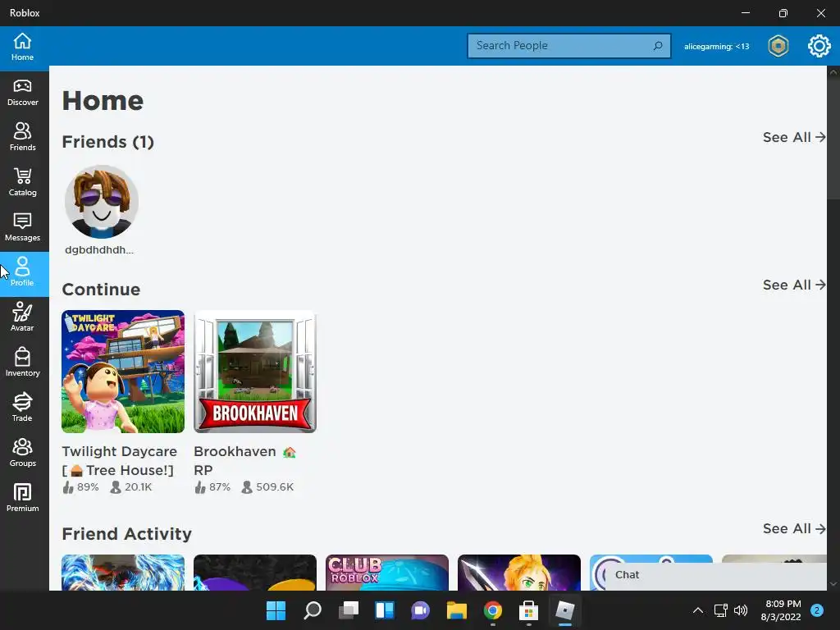The width and height of the screenshot is (840, 630).
Task: Open the Groups sidebar icon
Action: pyautogui.click(x=22, y=453)
